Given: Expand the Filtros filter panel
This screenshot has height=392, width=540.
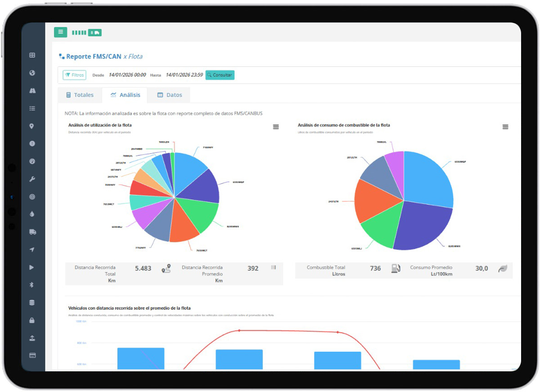Looking at the screenshot, I should click(74, 75).
